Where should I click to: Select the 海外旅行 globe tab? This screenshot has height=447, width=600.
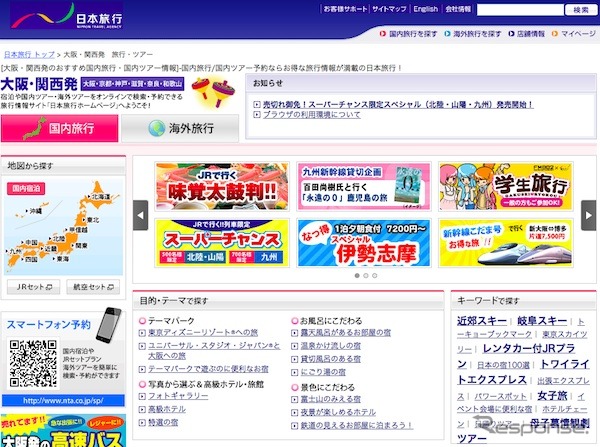[180, 128]
